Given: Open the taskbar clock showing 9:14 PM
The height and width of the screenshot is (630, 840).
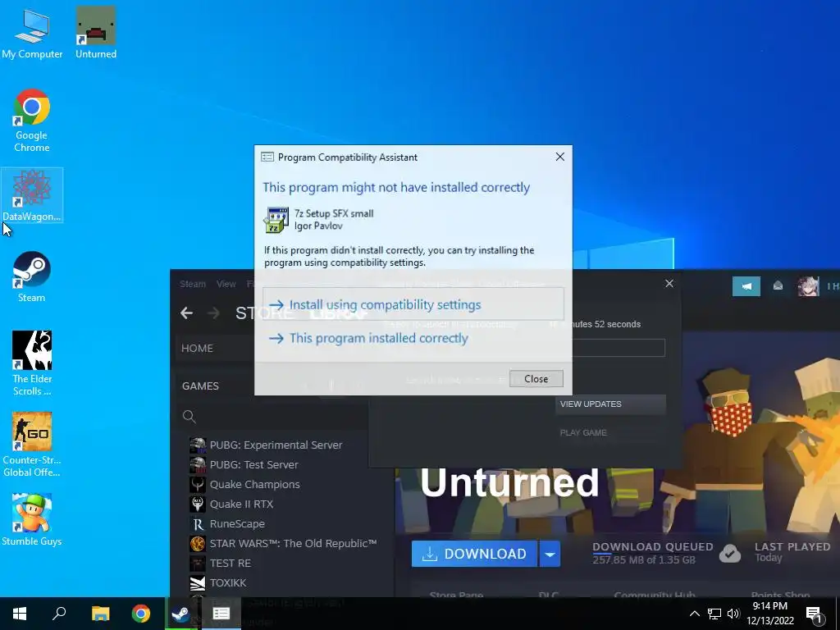Looking at the screenshot, I should pos(769,614).
